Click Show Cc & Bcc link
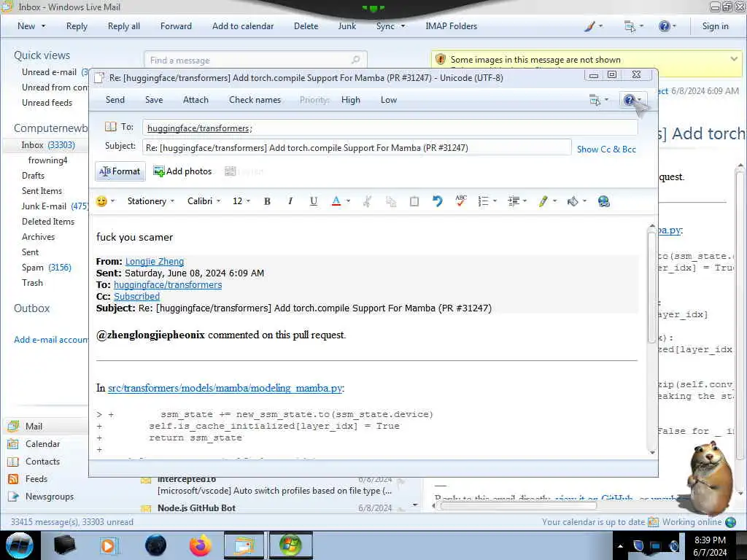Viewport: 747px width, 560px height. [x=606, y=149]
